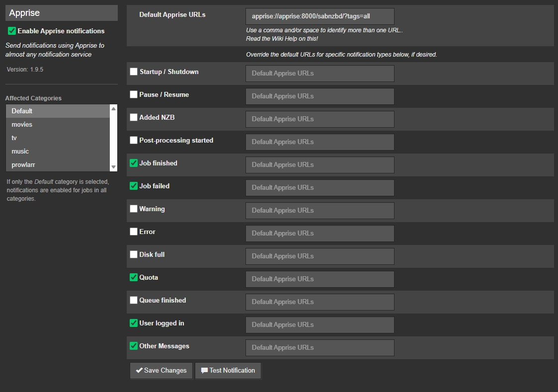Image resolution: width=558 pixels, height=392 pixels.
Task: Enable Startup / Shutdown notifications
Action: (133, 71)
